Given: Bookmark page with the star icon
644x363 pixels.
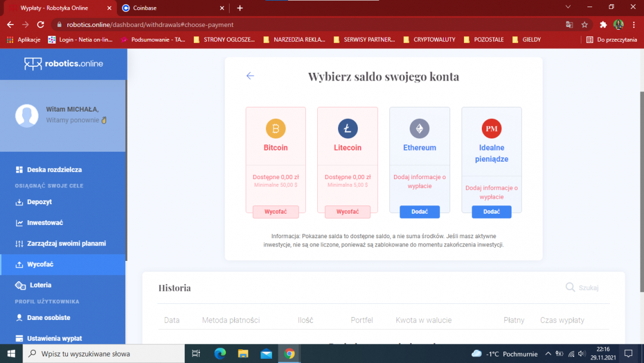Looking at the screenshot, I should (585, 24).
